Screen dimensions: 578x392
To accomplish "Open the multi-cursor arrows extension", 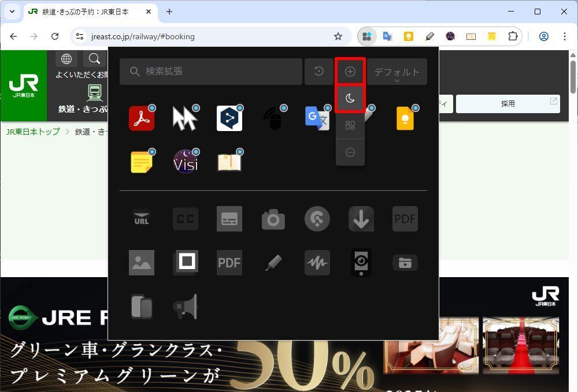I will point(185,118).
